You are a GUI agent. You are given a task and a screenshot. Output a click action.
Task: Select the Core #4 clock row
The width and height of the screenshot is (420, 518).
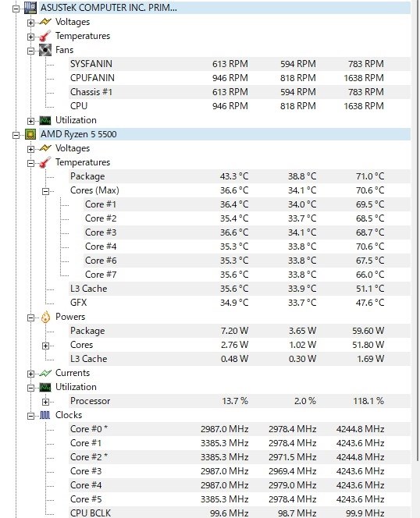pyautogui.click(x=240, y=485)
